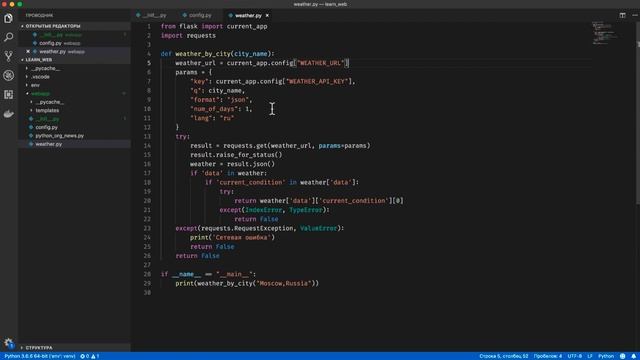Click the print('Сетевая ошибка') line
Screen dimensions: 640x360
click(x=232, y=237)
